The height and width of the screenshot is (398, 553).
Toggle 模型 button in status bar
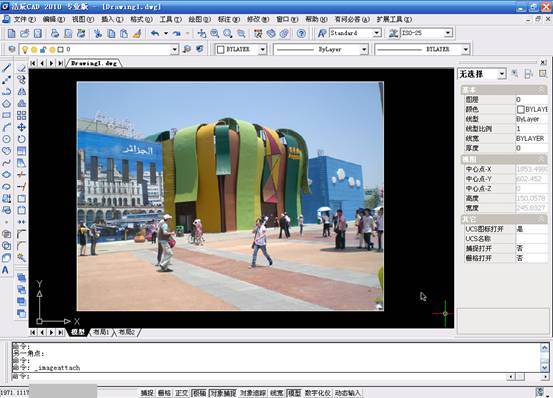coord(294,393)
